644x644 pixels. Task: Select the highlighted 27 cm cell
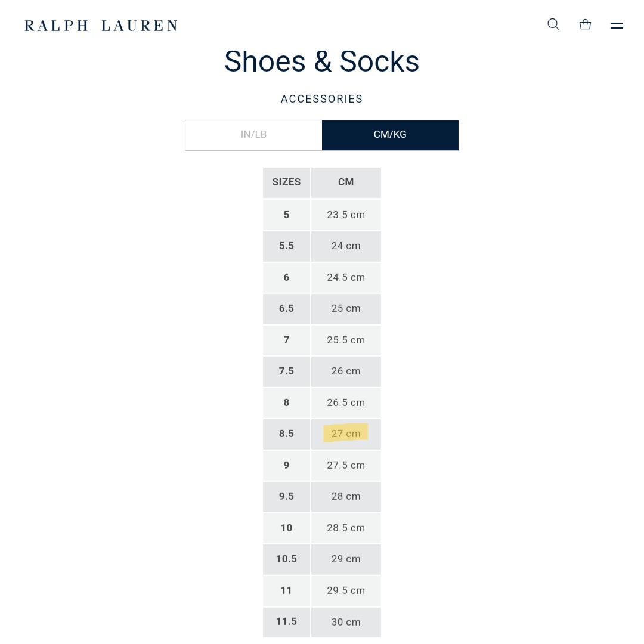[346, 434]
